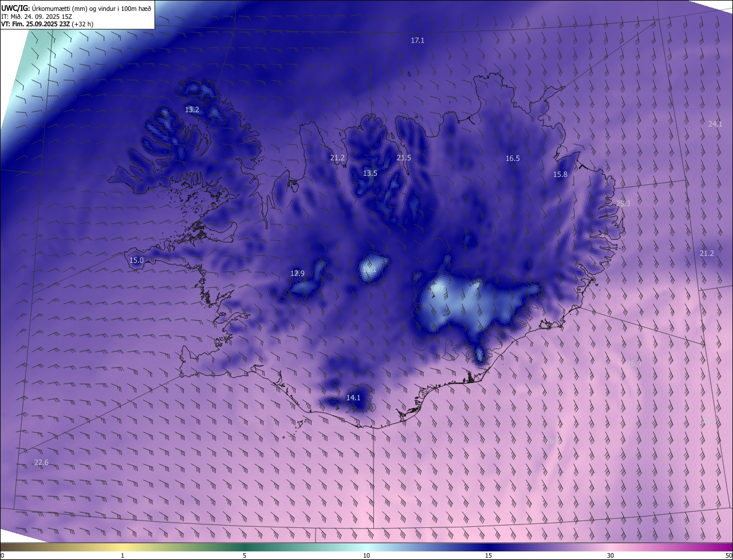The image size is (733, 560).
Task: Click the 22.6 value label
Action: coord(41,462)
